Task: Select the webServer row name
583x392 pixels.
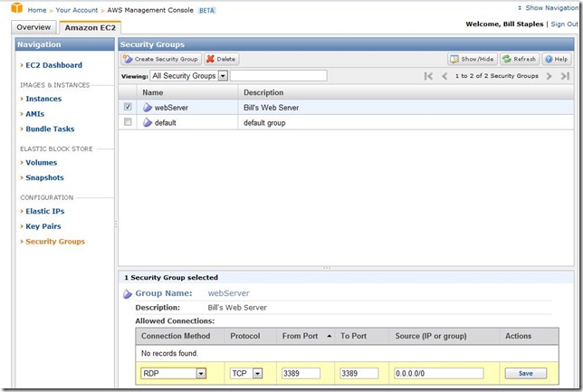Action: 171,108
